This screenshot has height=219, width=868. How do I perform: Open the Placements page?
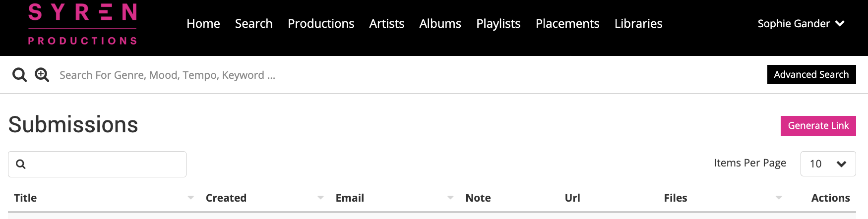567,23
